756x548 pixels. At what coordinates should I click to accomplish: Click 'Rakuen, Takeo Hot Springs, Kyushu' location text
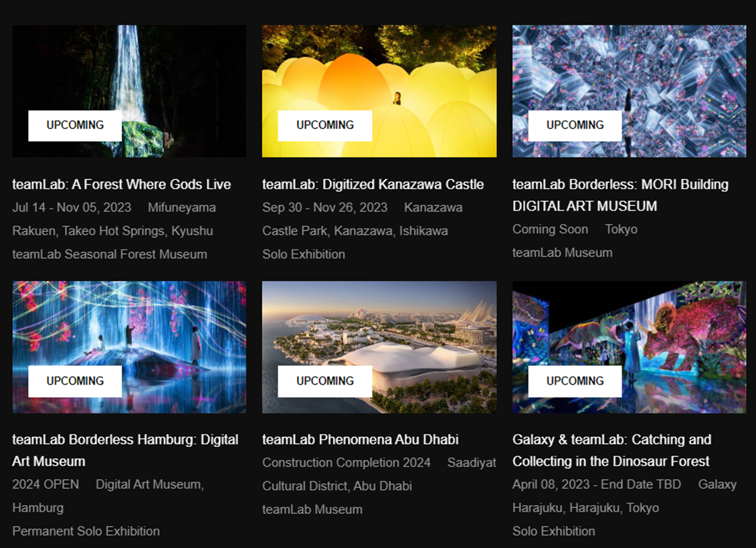click(113, 231)
